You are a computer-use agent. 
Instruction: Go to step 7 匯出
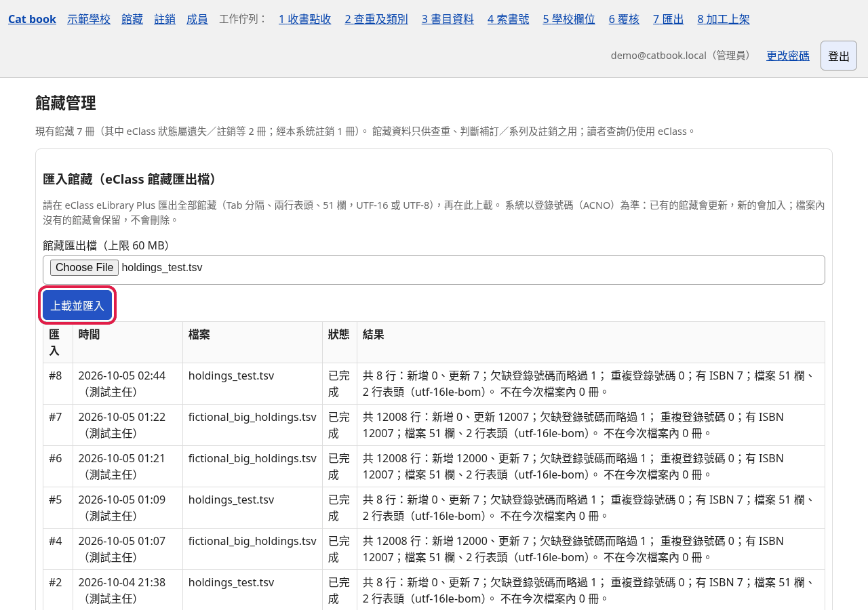point(669,19)
